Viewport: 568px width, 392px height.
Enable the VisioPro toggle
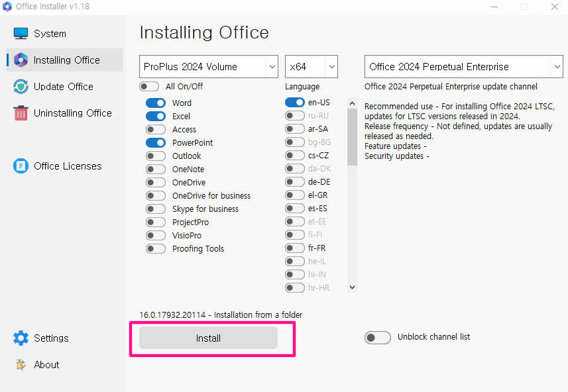(x=156, y=236)
